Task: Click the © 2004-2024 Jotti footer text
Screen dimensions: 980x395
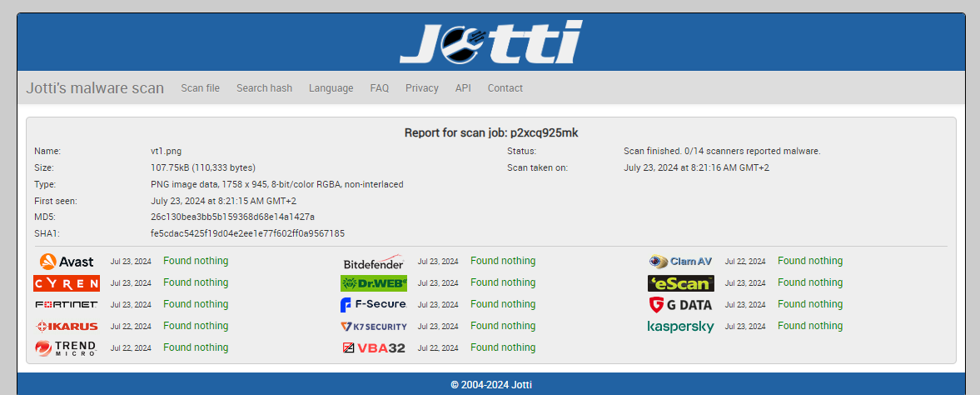Action: (491, 385)
